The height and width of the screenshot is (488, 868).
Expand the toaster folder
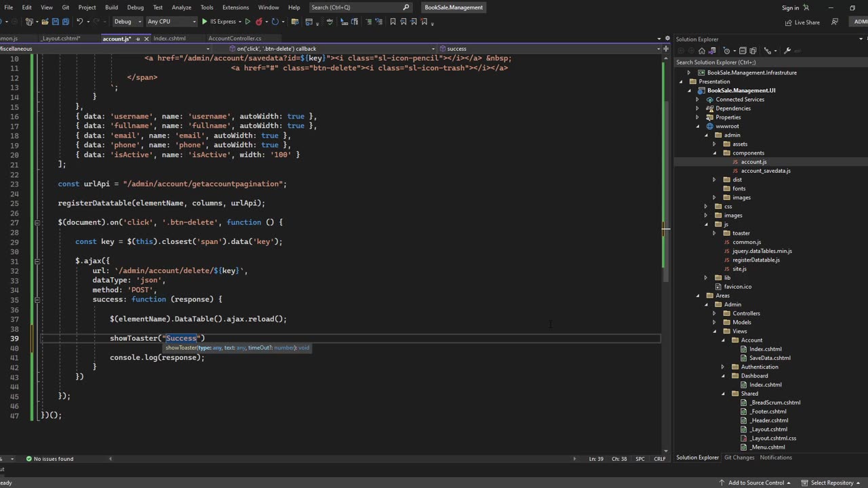(x=714, y=233)
